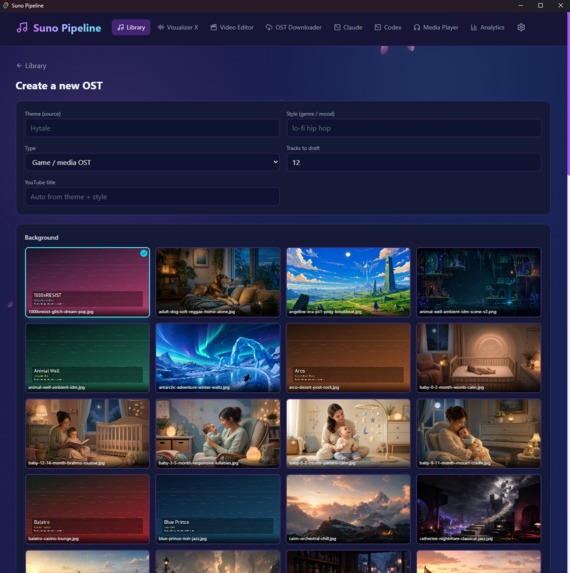This screenshot has height=573, width=570.
Task: Choose the blue-prince-noir-jazz.jpg background
Action: click(218, 509)
